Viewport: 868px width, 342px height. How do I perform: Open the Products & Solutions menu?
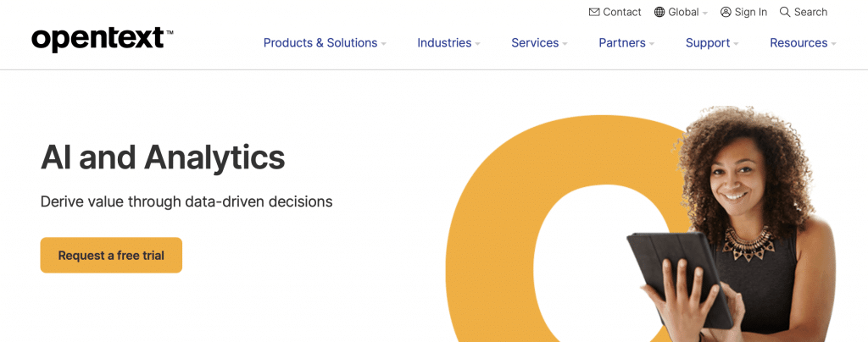pos(320,42)
